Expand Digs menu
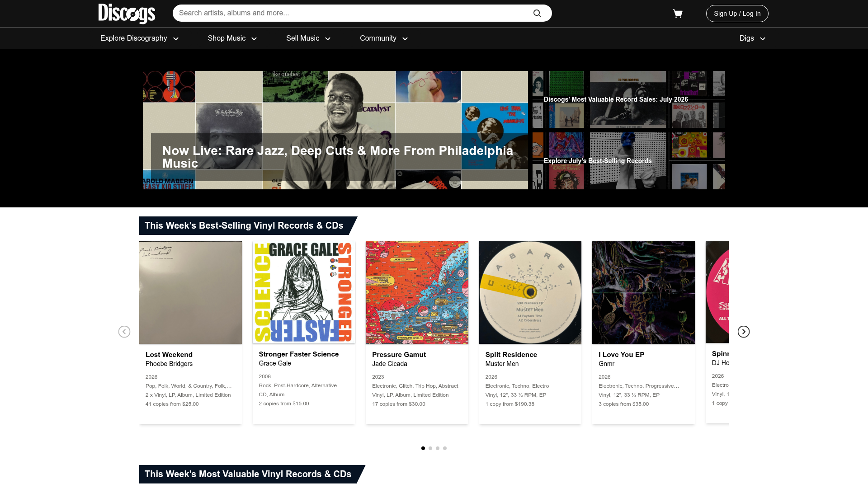The width and height of the screenshot is (868, 488). click(x=752, y=38)
